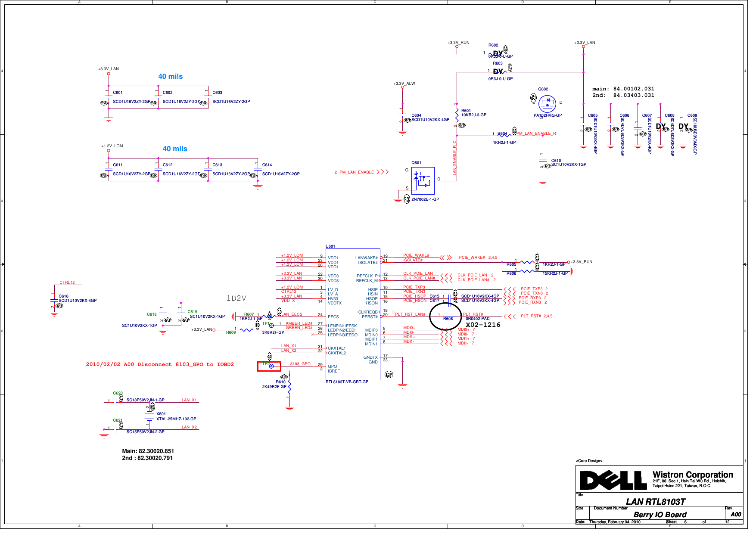Select the 'PM_LAN_ENABLE_R' net label

tap(536, 133)
